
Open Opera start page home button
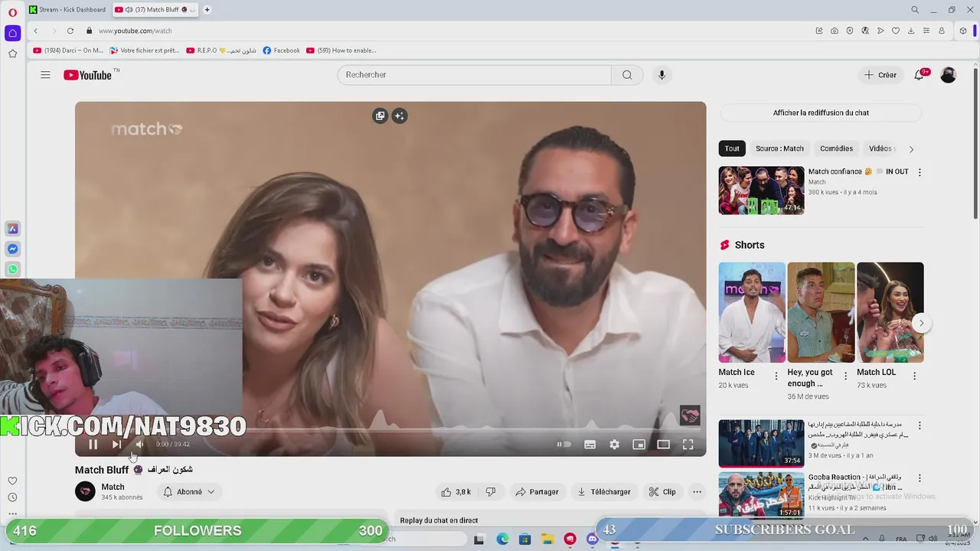[x=13, y=33]
